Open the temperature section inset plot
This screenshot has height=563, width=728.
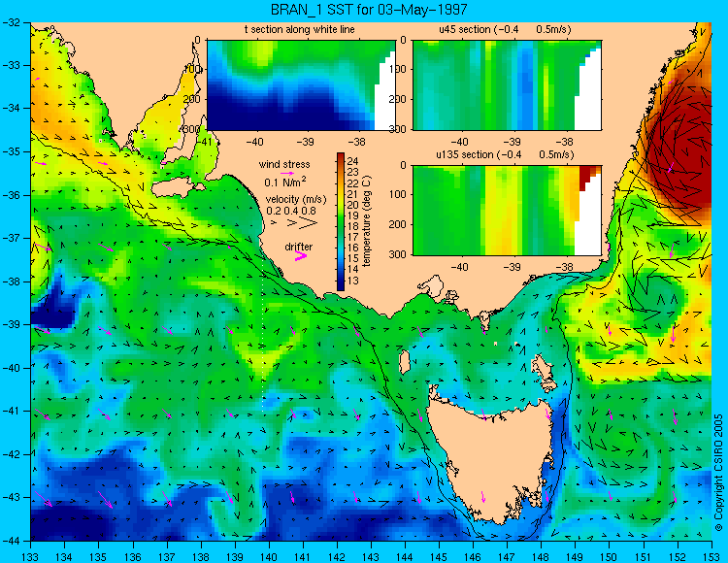pyautogui.click(x=301, y=85)
